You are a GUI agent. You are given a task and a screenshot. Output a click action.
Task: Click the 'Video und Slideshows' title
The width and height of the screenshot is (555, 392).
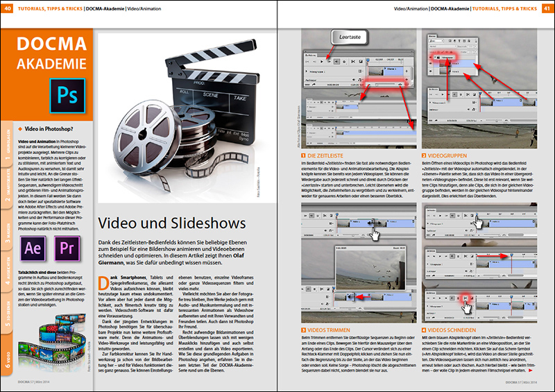(172, 223)
